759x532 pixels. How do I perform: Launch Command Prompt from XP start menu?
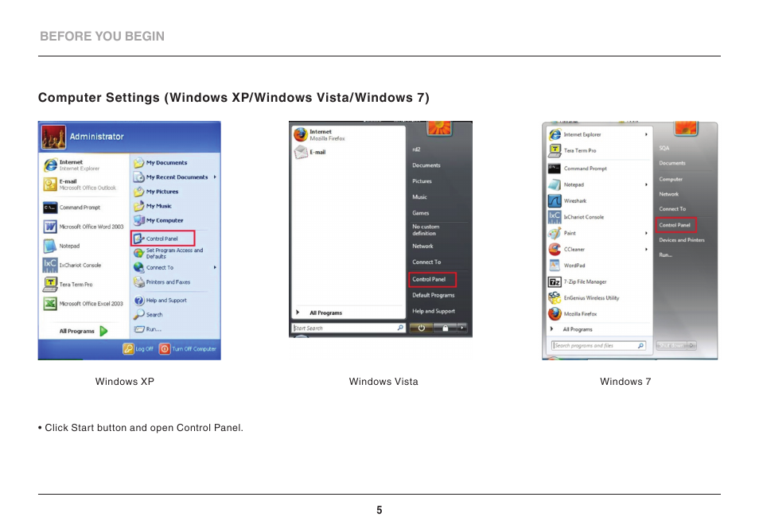[72, 208]
